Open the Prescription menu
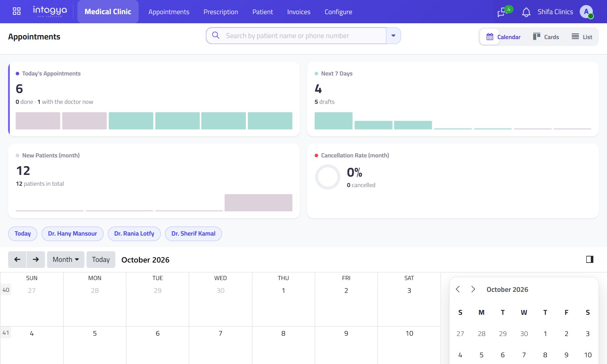The width and height of the screenshot is (607, 364). (221, 12)
